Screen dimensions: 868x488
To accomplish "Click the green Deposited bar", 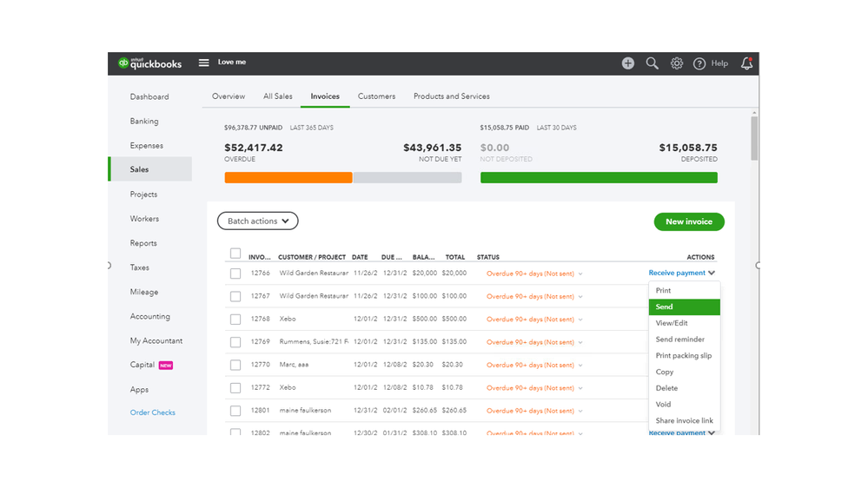I will pos(599,178).
